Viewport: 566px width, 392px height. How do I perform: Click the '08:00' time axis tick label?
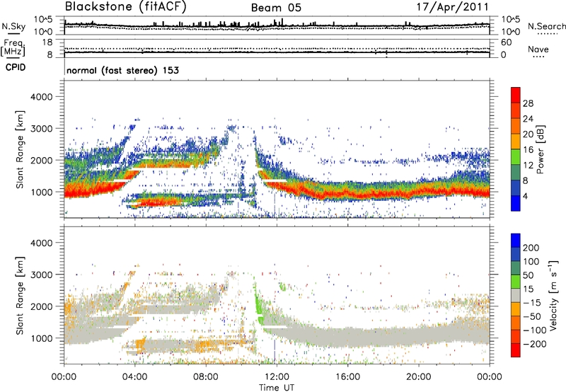pyautogui.click(x=206, y=377)
